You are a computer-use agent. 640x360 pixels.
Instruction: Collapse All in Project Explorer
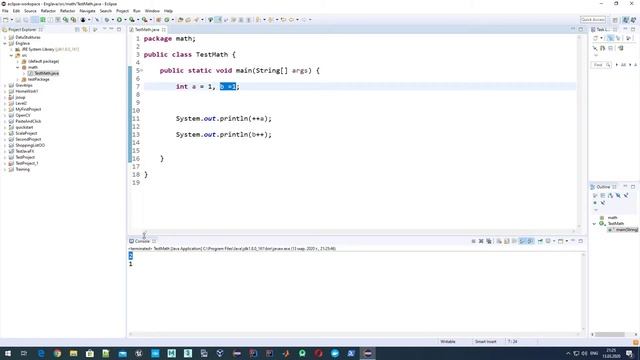click(77, 29)
